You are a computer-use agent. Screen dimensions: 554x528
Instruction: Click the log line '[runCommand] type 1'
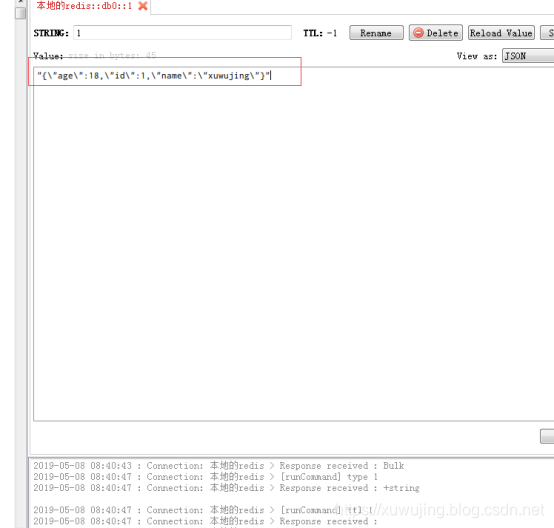(206, 477)
